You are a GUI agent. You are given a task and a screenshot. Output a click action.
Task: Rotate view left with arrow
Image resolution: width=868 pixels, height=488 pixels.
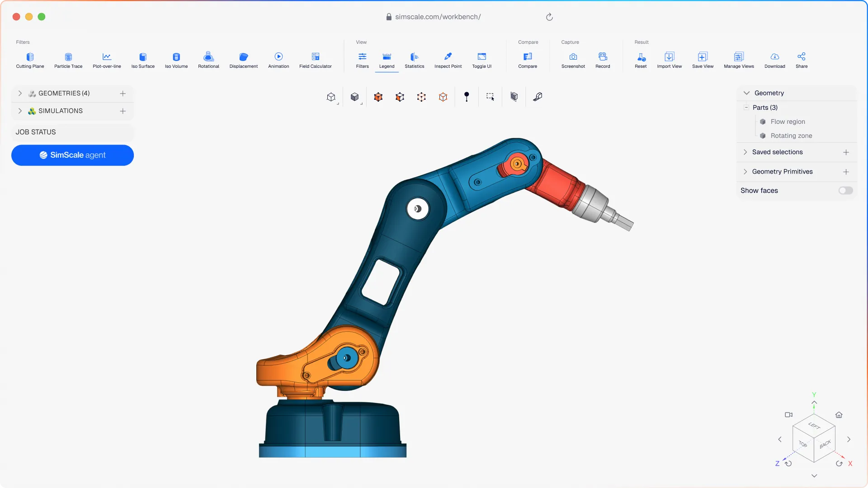[x=780, y=439]
